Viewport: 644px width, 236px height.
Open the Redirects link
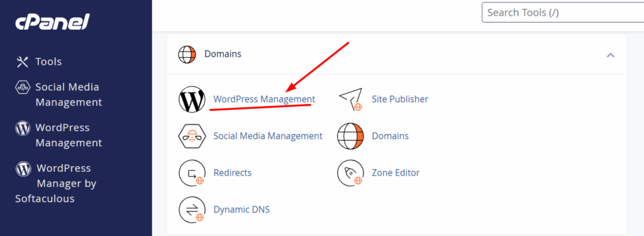tap(233, 172)
